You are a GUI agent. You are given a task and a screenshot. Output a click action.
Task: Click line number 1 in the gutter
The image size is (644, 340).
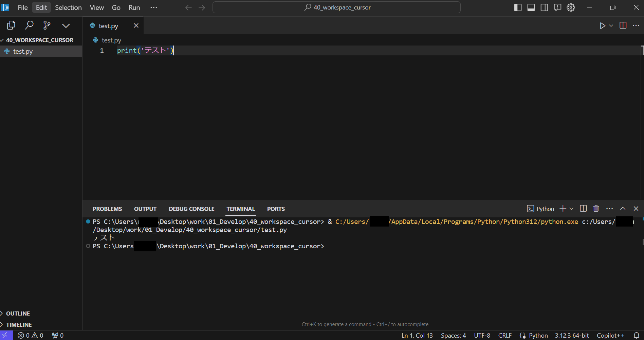click(102, 51)
